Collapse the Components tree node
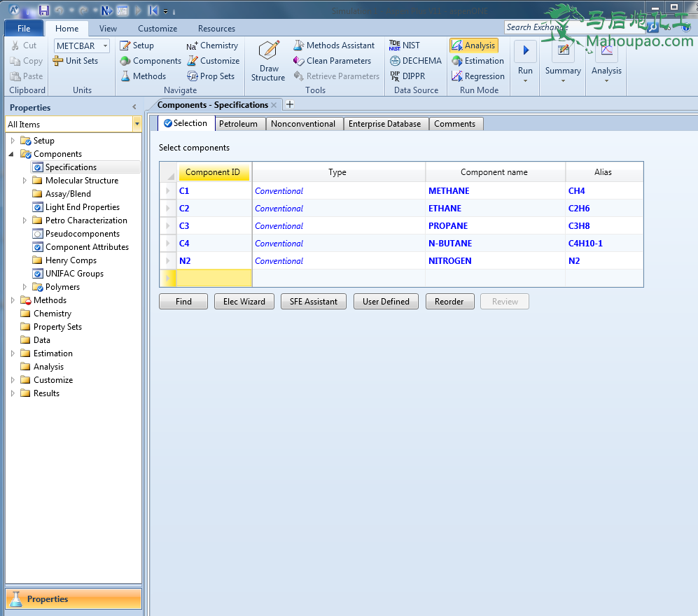 pyautogui.click(x=13, y=154)
